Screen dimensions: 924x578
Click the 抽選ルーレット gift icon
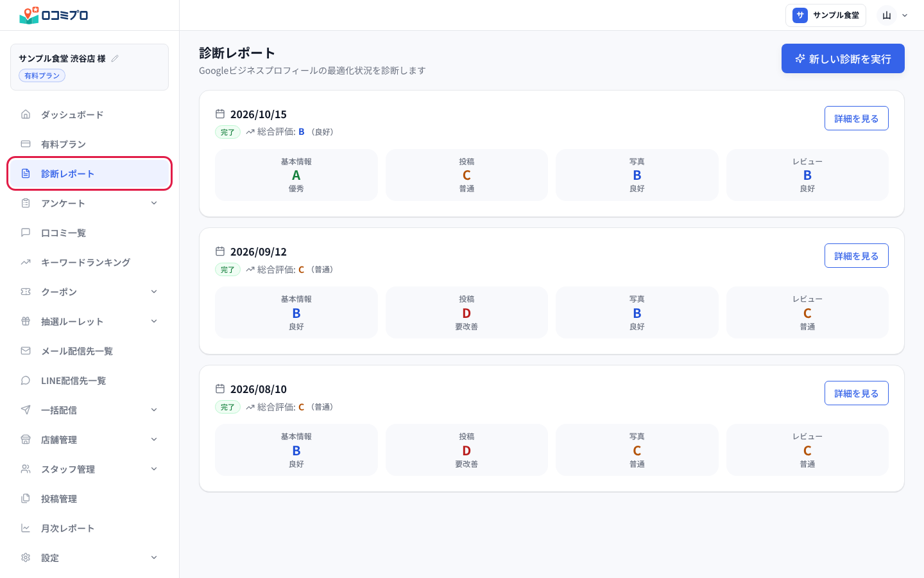click(26, 321)
